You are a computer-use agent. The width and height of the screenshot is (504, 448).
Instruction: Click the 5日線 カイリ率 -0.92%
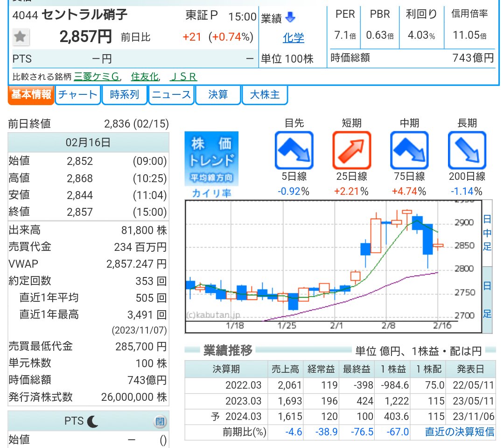[294, 192]
